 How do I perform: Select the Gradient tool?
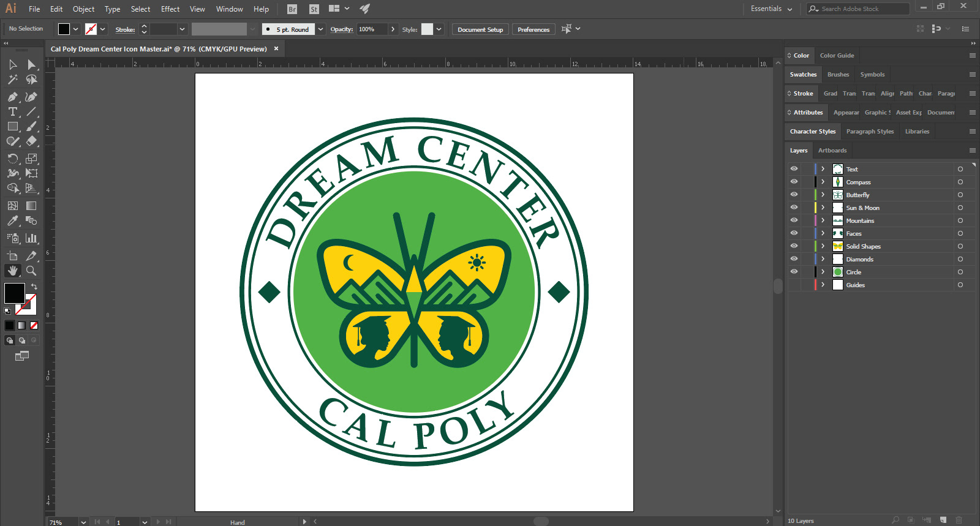[x=31, y=206]
